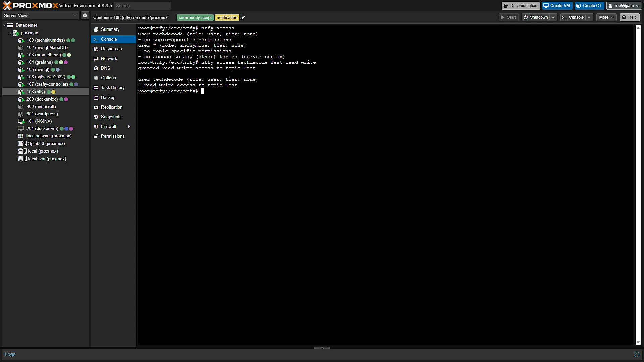
Task: Select 107 (crafty-controller) in the tree
Action: point(45,84)
